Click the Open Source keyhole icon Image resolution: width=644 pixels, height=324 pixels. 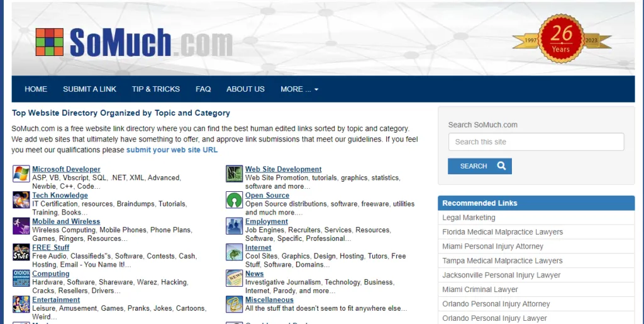click(x=234, y=199)
